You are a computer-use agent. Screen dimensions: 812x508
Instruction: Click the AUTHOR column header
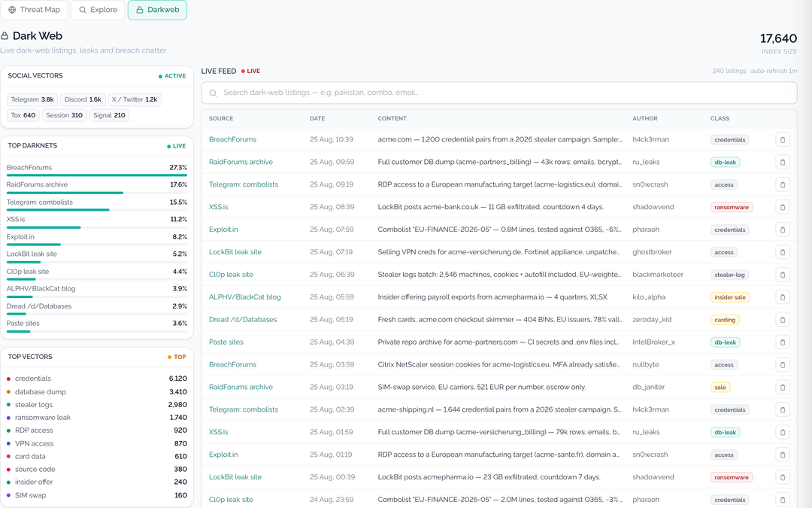645,119
